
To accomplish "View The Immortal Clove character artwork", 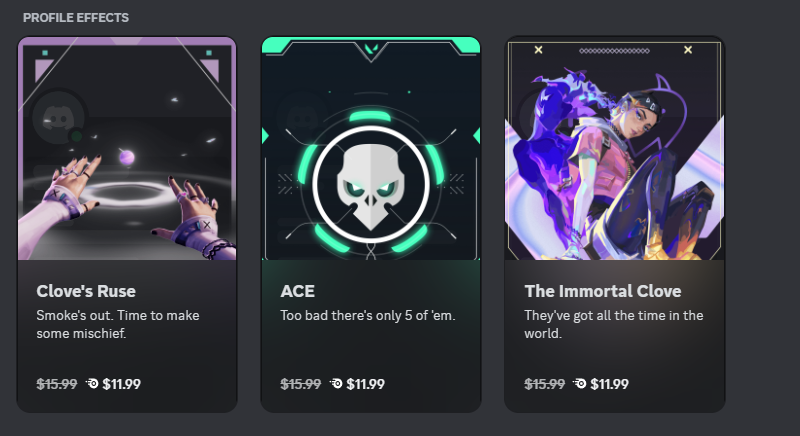I will pos(614,148).
